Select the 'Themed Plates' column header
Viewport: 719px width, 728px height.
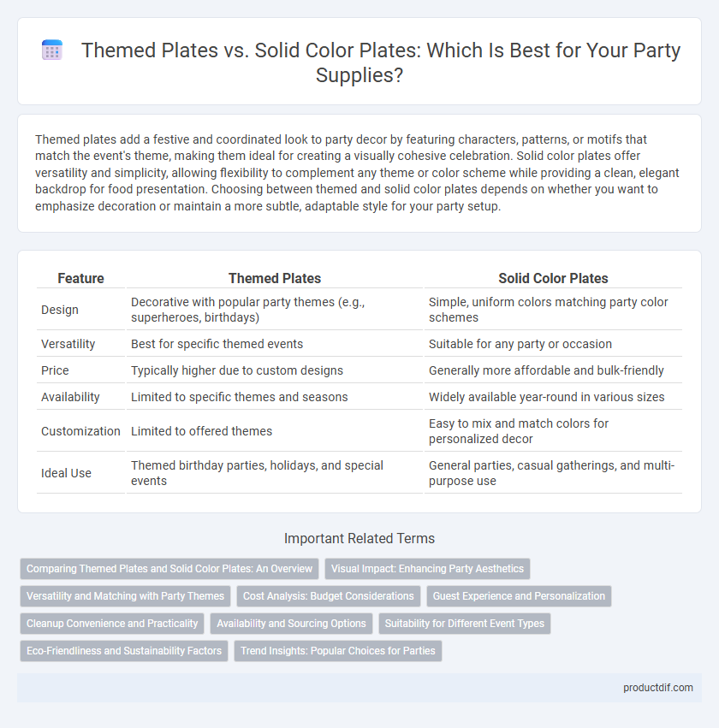coord(275,278)
